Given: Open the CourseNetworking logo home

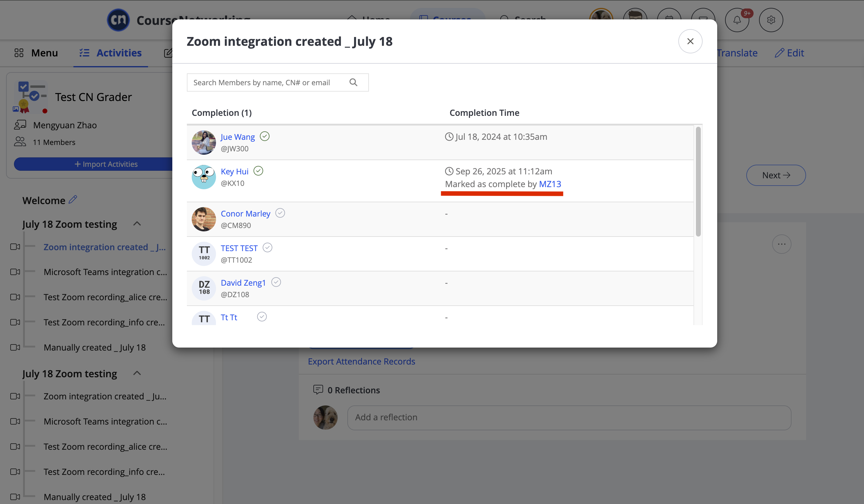Looking at the screenshot, I should [118, 20].
